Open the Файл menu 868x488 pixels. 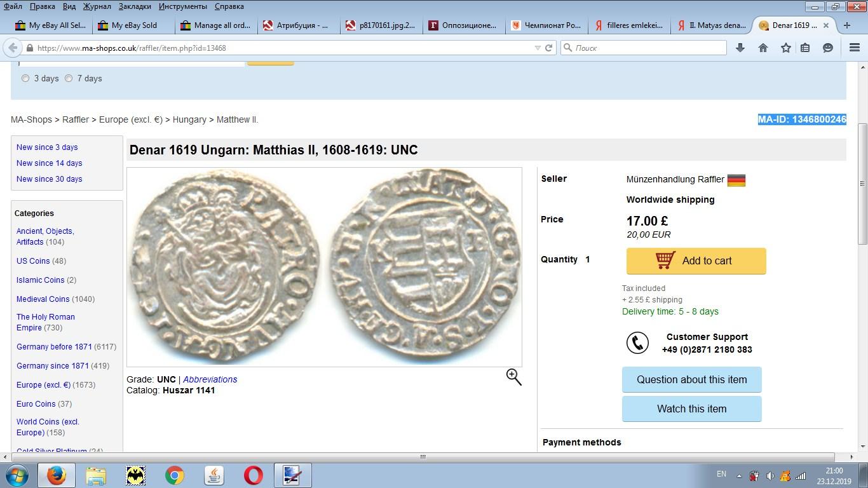(13, 6)
